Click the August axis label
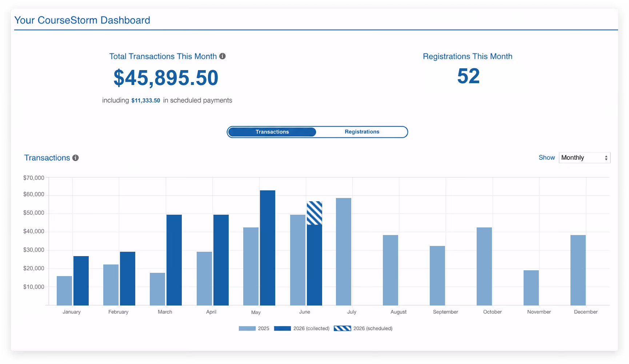The image size is (629, 364). click(398, 312)
